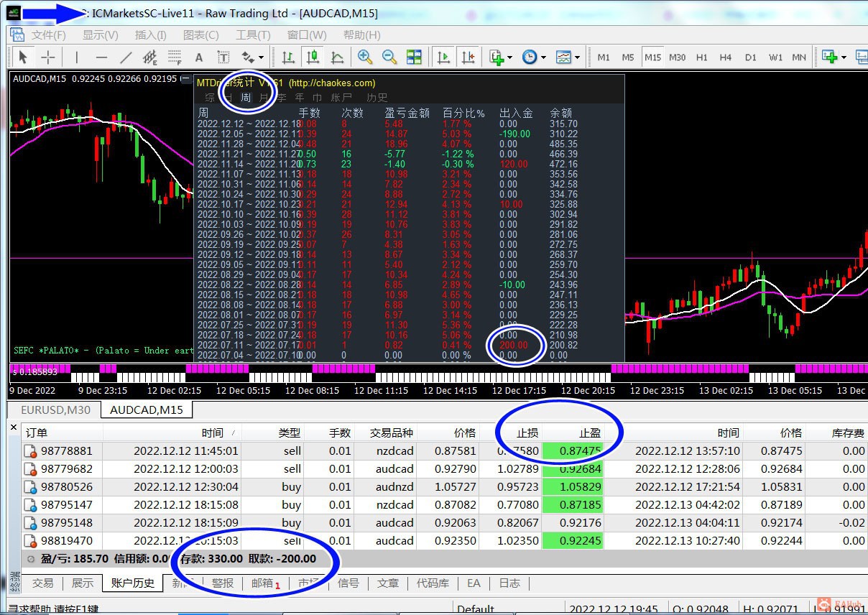The image size is (868, 615).
Task: Open the 交易 terminal tab
Action: tap(43, 583)
